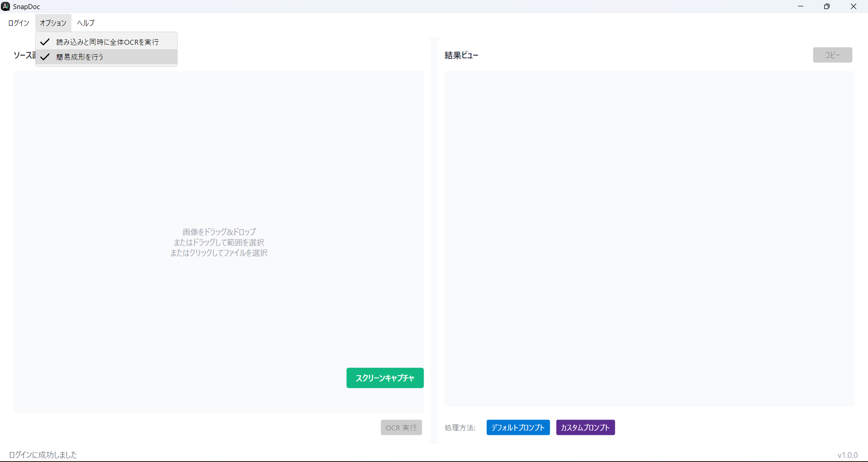Minimize the SnapDoc window
868x462 pixels.
pyautogui.click(x=801, y=6)
